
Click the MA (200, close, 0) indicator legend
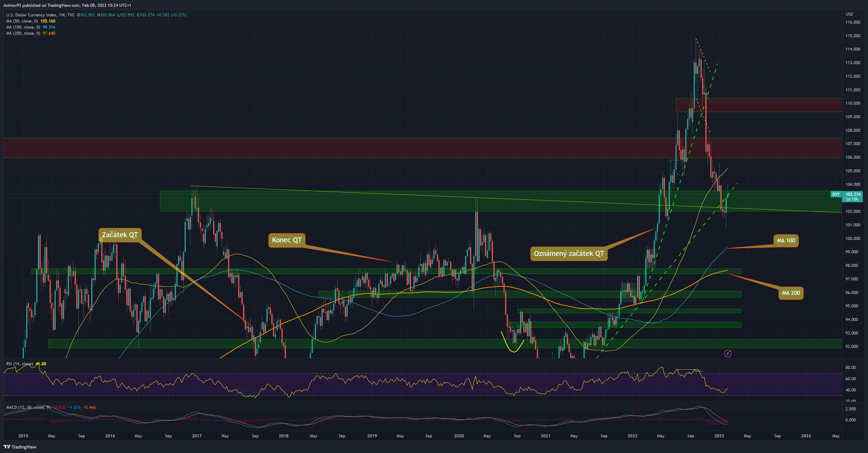coord(23,33)
